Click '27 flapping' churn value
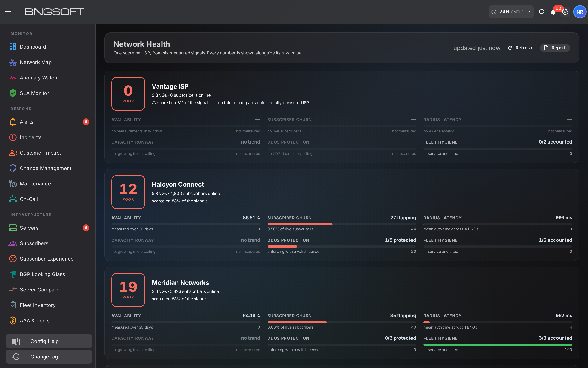This screenshot has width=588, height=368. [403, 218]
